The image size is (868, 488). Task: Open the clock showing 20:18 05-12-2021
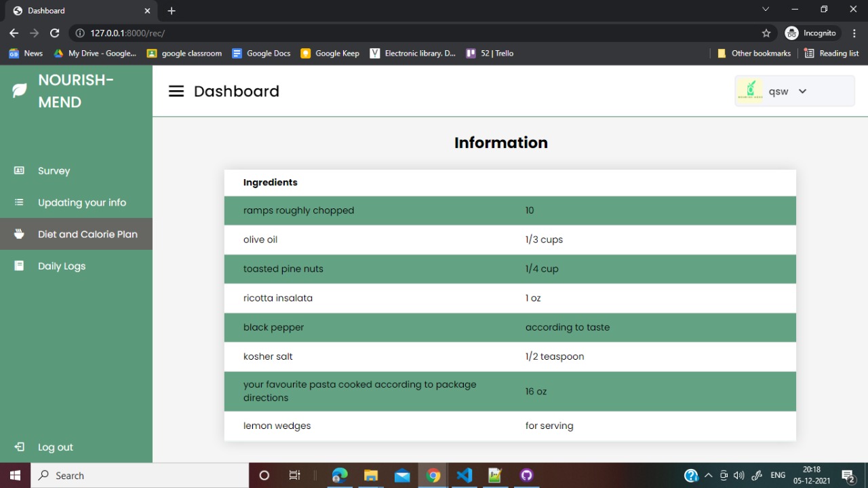click(x=812, y=475)
